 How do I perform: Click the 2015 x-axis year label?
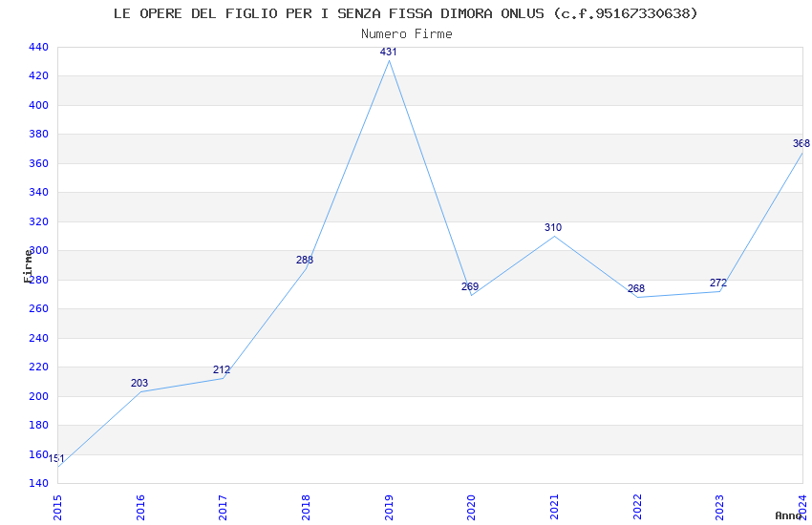57,508
